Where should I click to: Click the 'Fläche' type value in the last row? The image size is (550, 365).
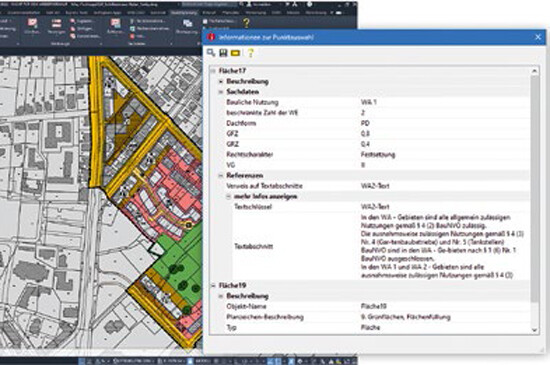click(x=370, y=327)
